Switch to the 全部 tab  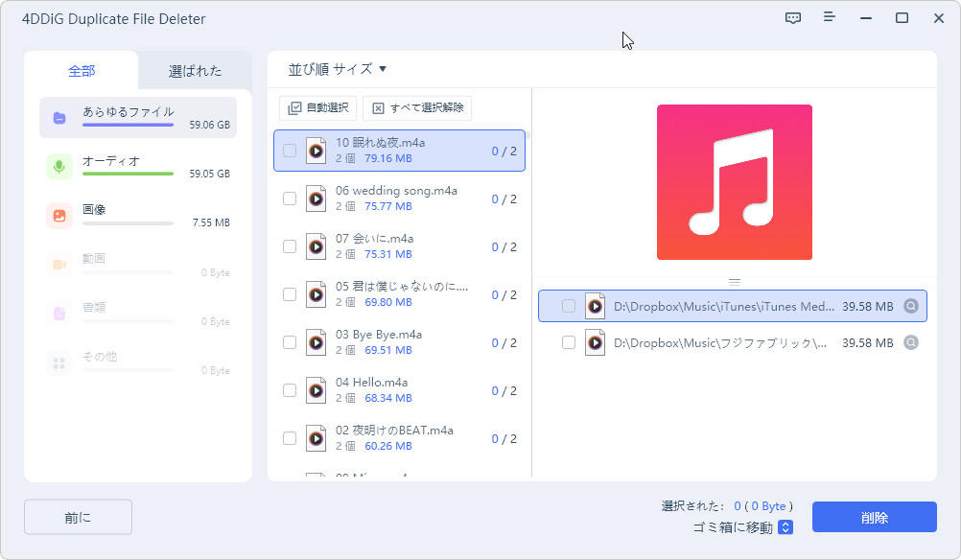tap(82, 71)
